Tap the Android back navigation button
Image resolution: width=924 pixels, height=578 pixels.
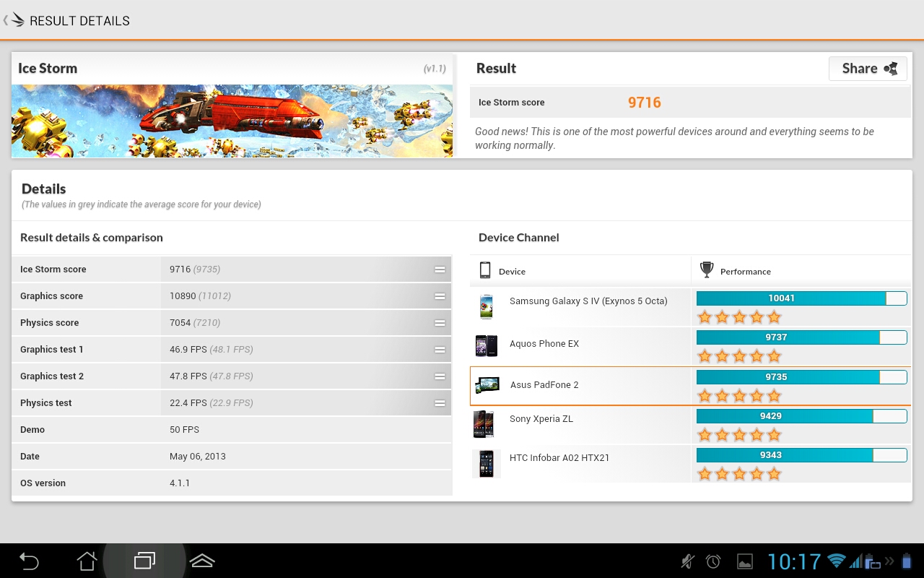29,561
